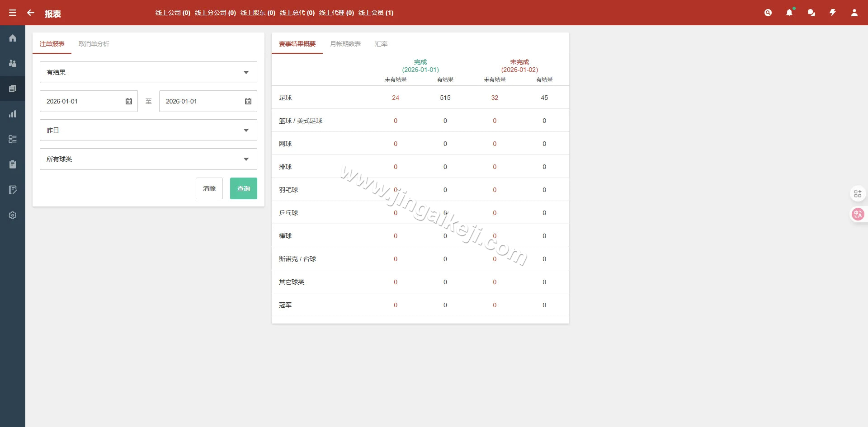Open the 汇率 tab
The width and height of the screenshot is (868, 427).
[381, 44]
